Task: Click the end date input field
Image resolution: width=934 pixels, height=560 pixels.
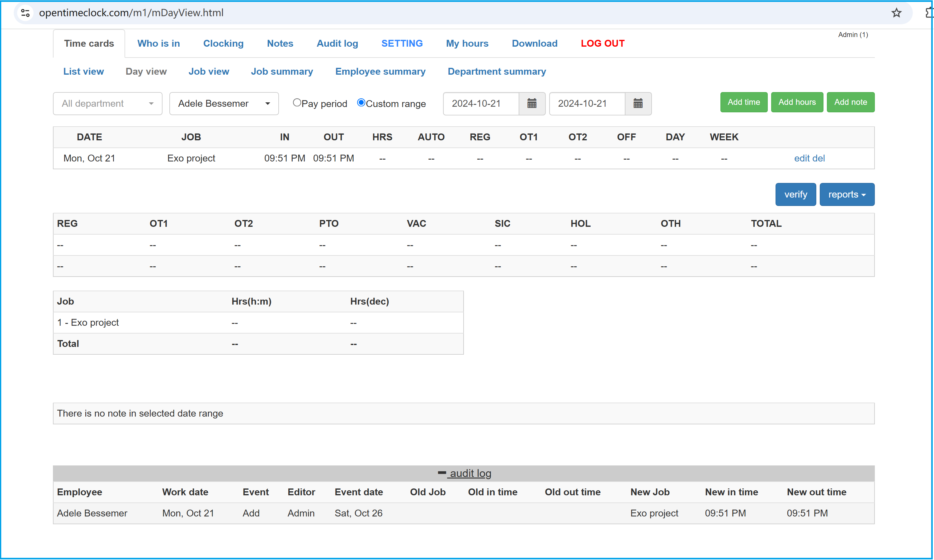Action: pos(587,103)
